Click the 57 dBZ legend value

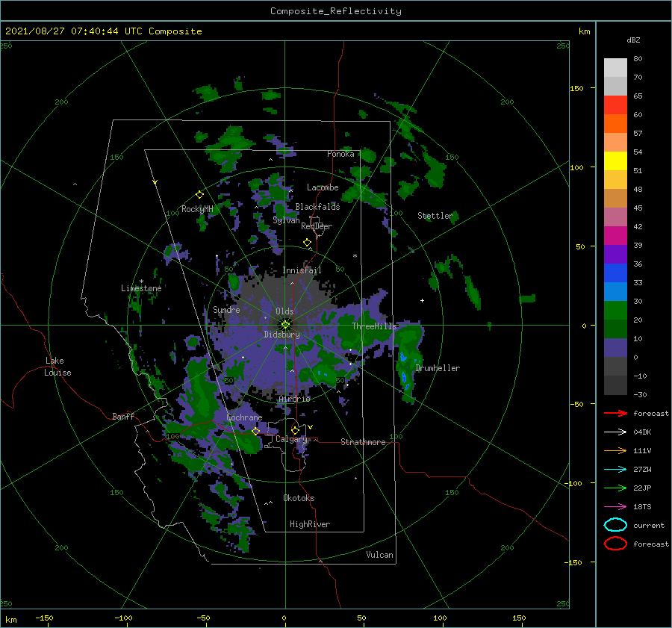[638, 134]
